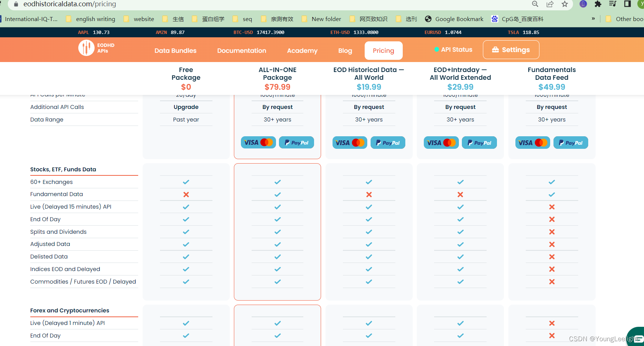644x346 pixels.
Task: Click the share page icon in address bar
Action: pos(550,4)
